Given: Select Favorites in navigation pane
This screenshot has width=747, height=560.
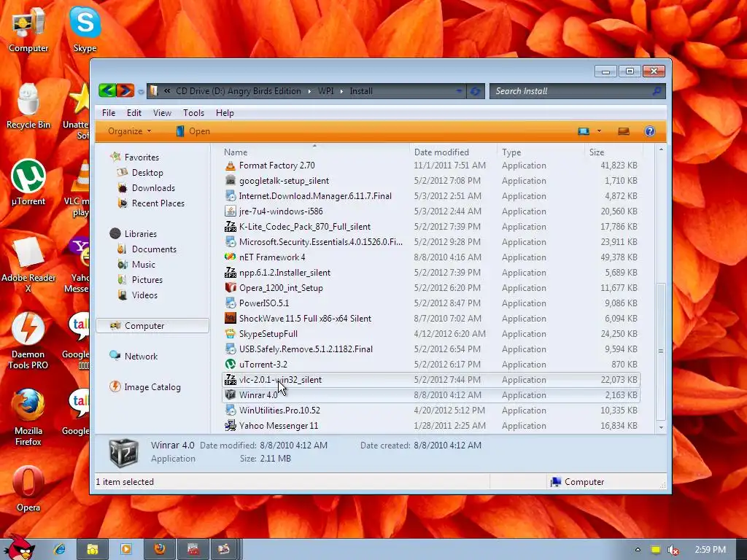Looking at the screenshot, I should tap(141, 157).
